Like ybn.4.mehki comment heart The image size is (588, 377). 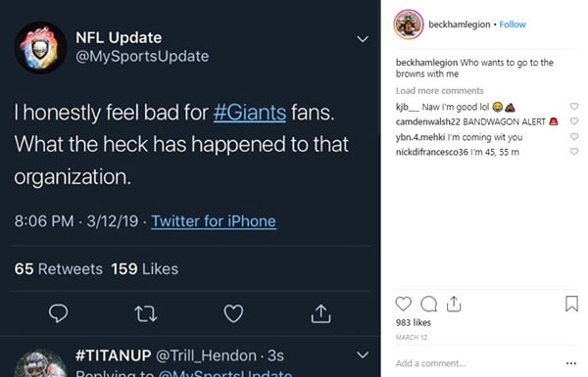pyautogui.click(x=574, y=137)
